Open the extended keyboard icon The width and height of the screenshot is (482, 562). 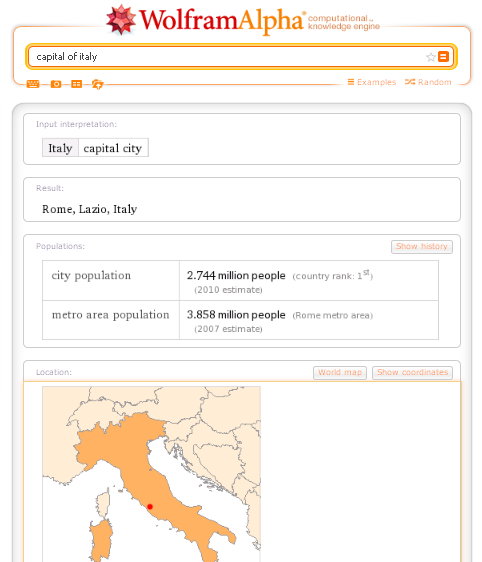(33, 84)
